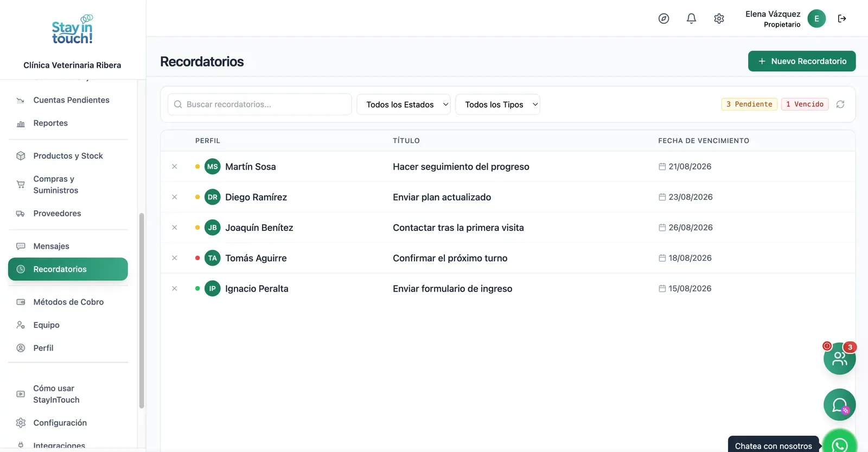
Task: Focus the Buscar recordatorios search field
Action: [x=260, y=105]
